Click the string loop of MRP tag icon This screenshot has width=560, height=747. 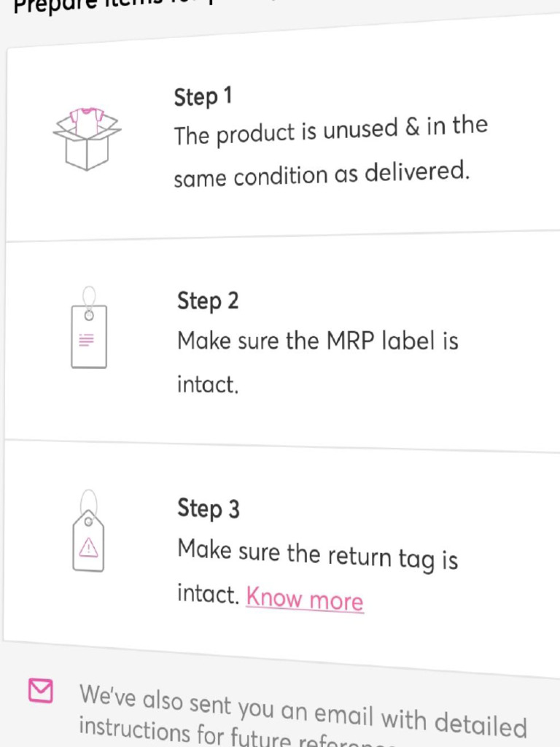(x=89, y=296)
